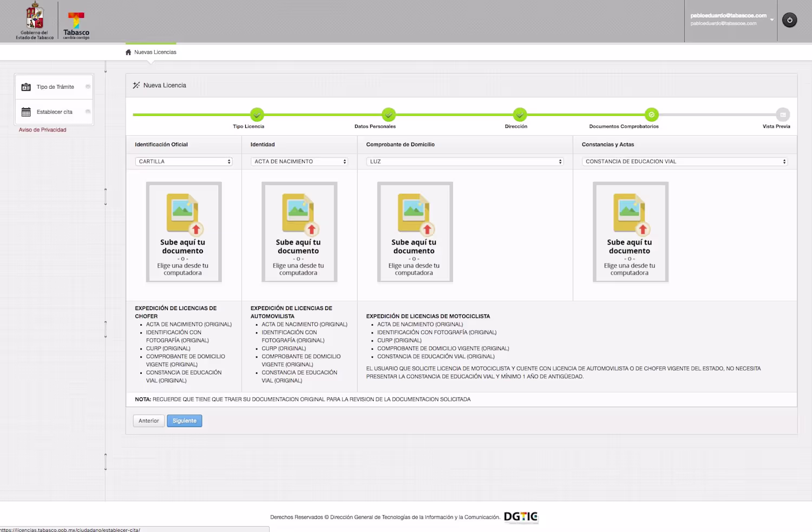Open the account email user menu
The image size is (812, 532).
(731, 19)
